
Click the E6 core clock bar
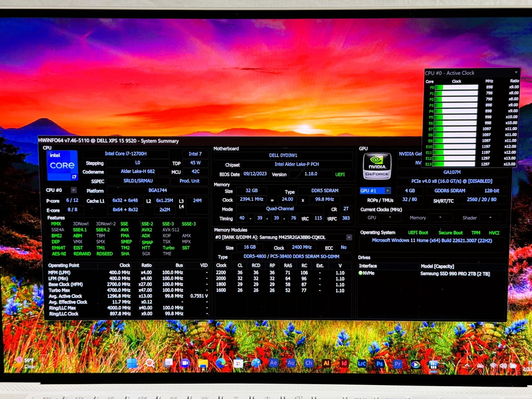tap(455, 123)
